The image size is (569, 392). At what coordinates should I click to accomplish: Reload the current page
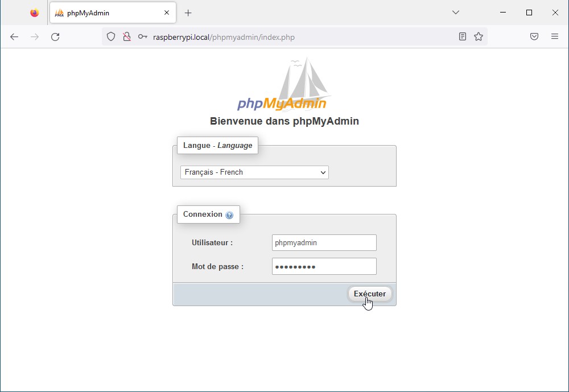55,36
